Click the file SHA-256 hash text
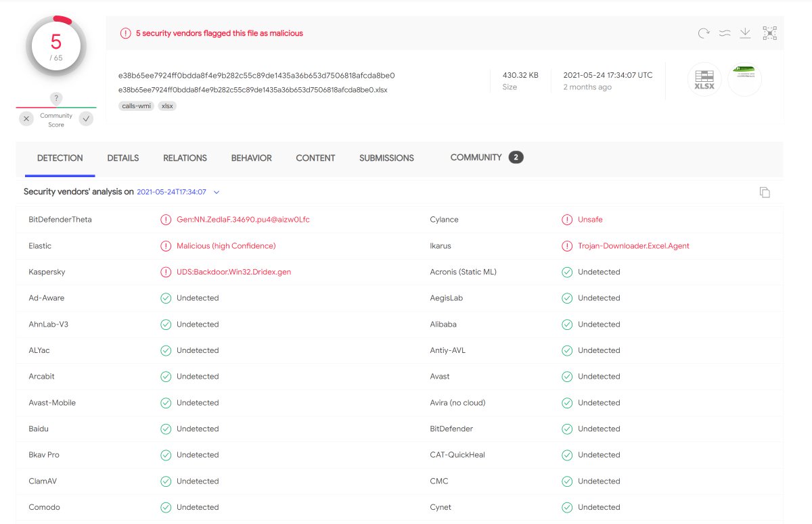The height and width of the screenshot is (524, 812). click(x=256, y=76)
